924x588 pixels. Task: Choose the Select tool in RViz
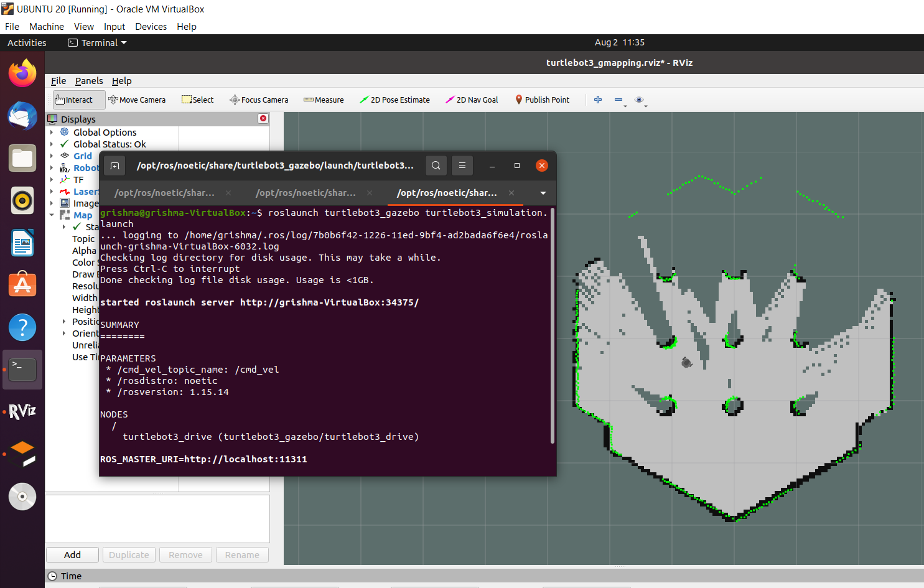point(198,100)
